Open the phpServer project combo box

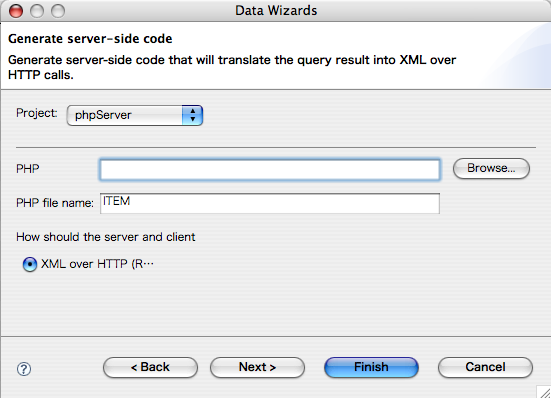click(135, 115)
